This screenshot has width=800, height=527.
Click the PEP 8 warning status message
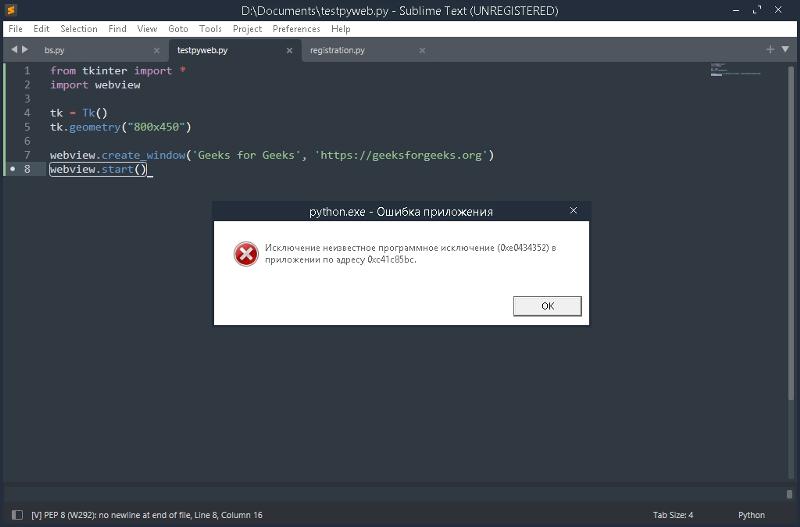click(147, 515)
